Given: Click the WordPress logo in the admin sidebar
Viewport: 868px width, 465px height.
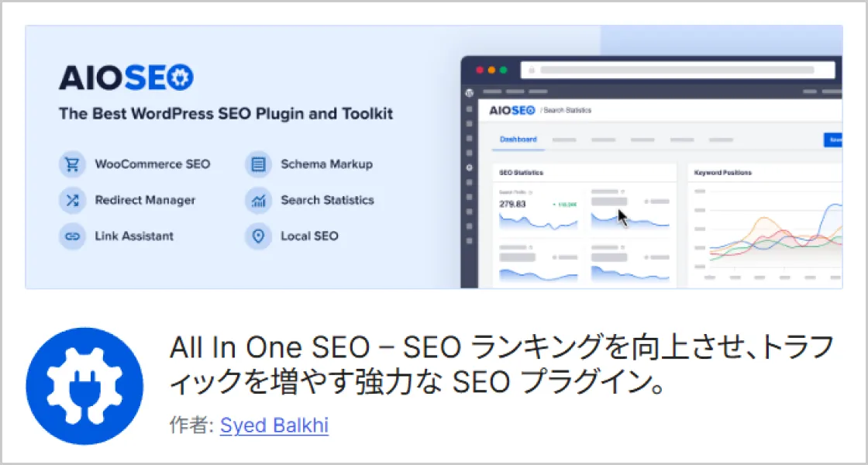Looking at the screenshot, I should [x=470, y=91].
